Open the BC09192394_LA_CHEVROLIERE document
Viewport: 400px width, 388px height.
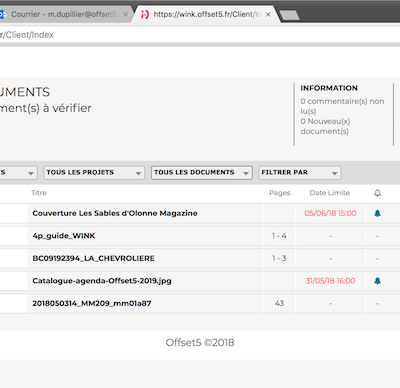point(94,258)
